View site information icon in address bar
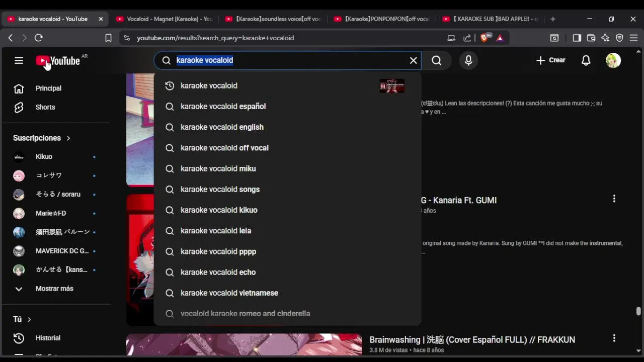644x362 pixels. pyautogui.click(x=126, y=38)
